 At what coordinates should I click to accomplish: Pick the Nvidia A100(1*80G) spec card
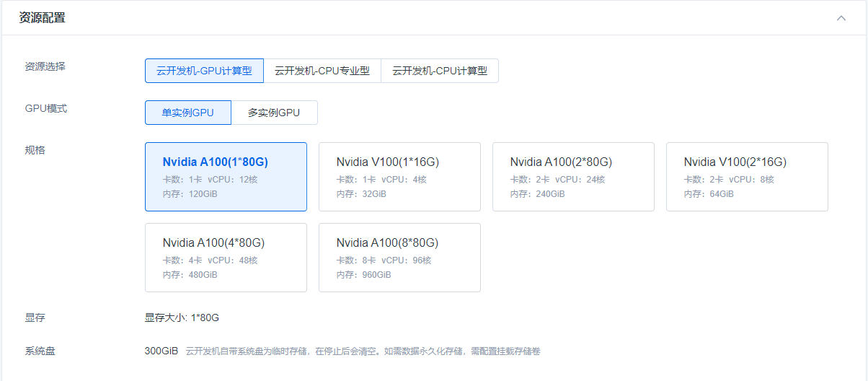pos(226,177)
